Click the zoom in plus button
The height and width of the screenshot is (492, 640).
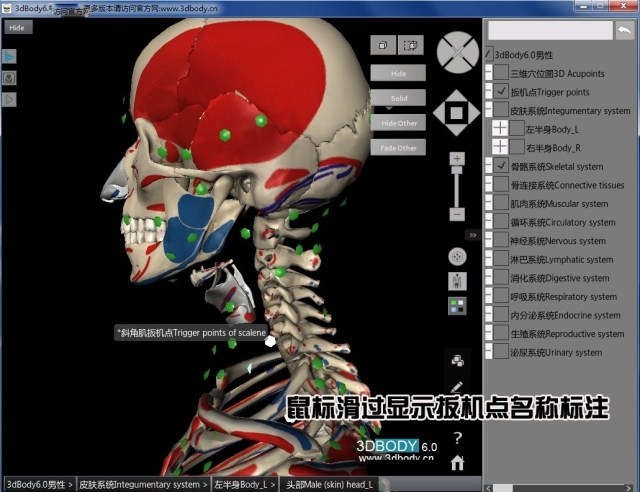click(457, 158)
